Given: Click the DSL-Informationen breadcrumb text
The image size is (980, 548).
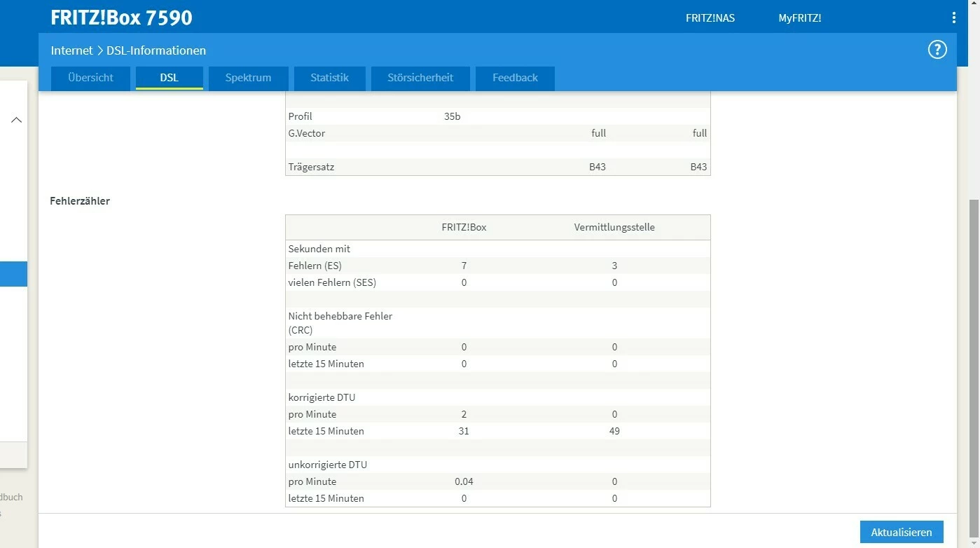Looking at the screenshot, I should [x=156, y=50].
